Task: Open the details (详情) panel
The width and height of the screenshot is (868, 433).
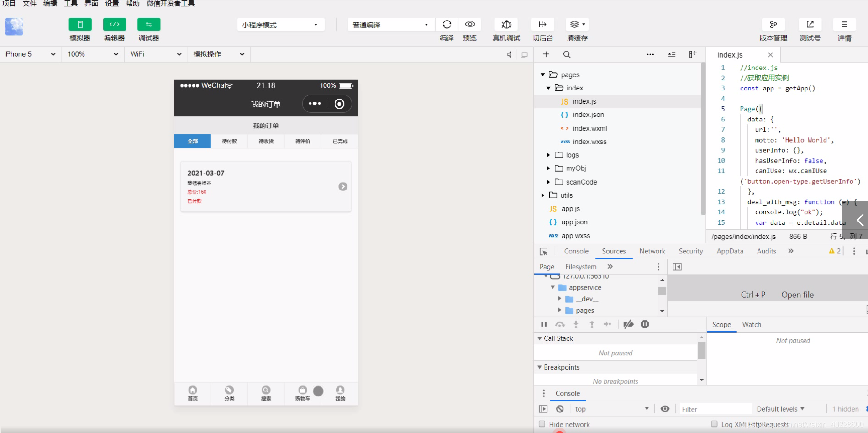Action: click(x=844, y=25)
